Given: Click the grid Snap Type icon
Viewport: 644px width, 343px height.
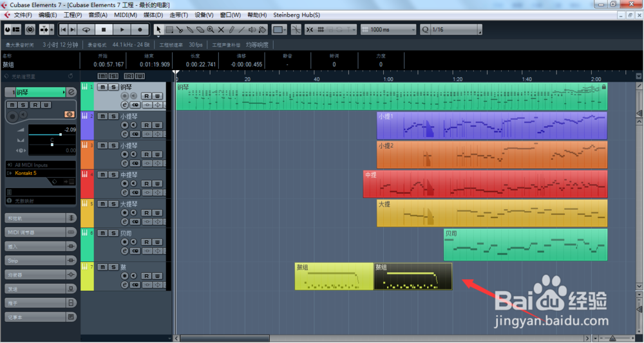Looking at the screenshot, I should point(321,30).
